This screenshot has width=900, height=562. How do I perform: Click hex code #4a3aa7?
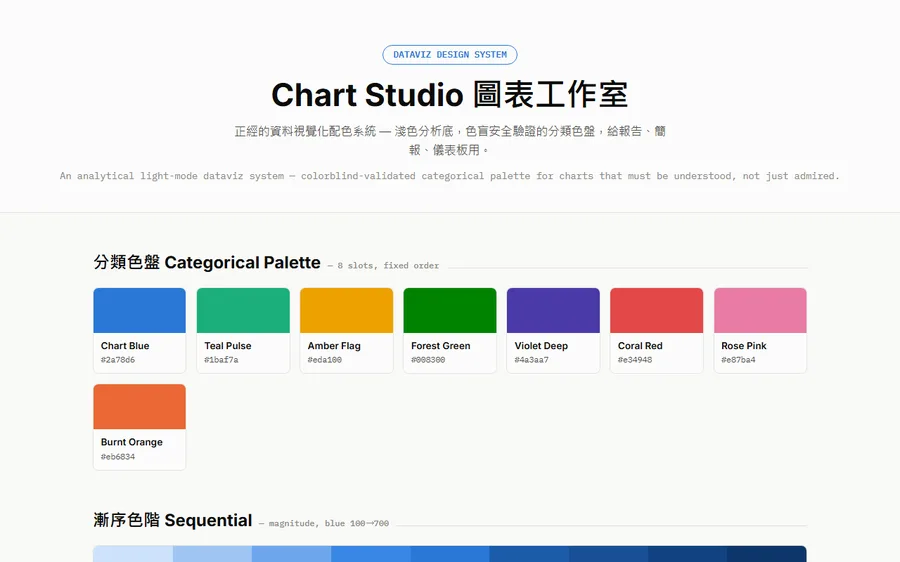[531, 360]
